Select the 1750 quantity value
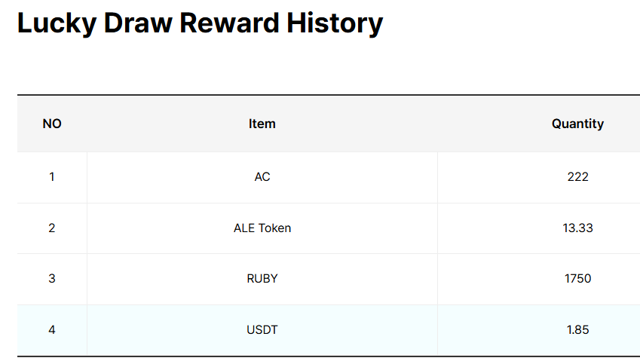 pyautogui.click(x=577, y=278)
